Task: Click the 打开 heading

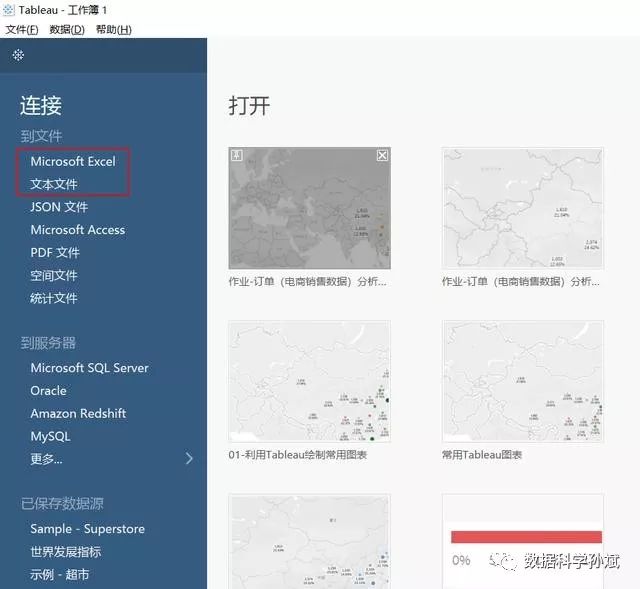Action: click(249, 106)
